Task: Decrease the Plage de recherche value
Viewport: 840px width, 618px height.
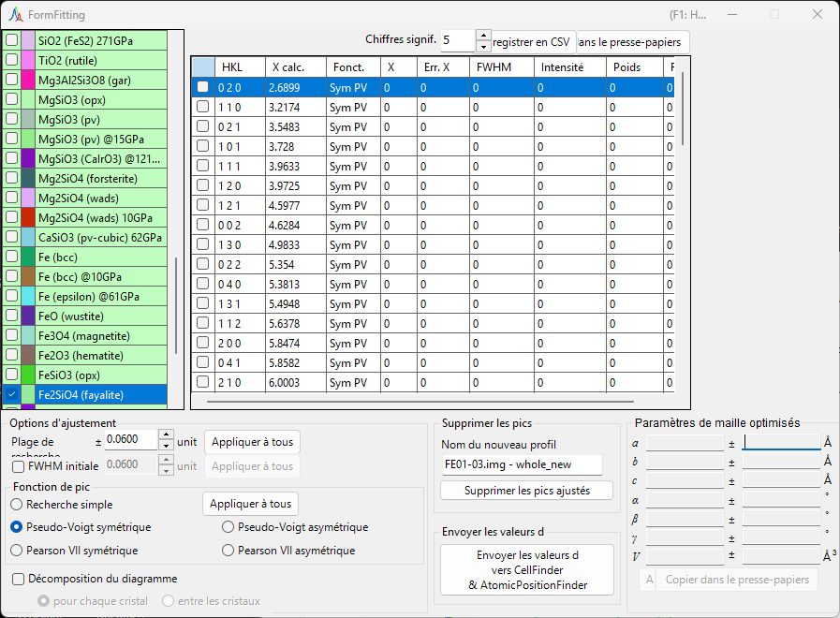Action: (166, 446)
